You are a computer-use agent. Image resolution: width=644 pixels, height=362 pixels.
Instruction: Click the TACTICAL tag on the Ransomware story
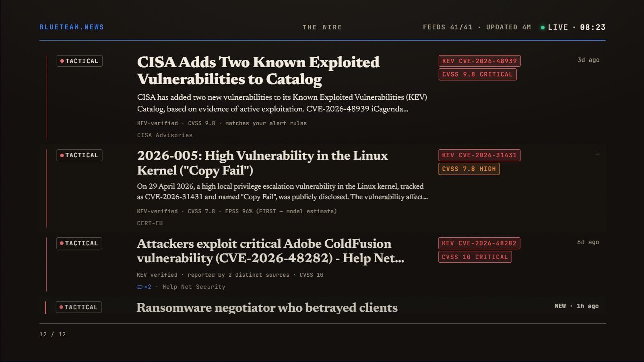tap(79, 307)
